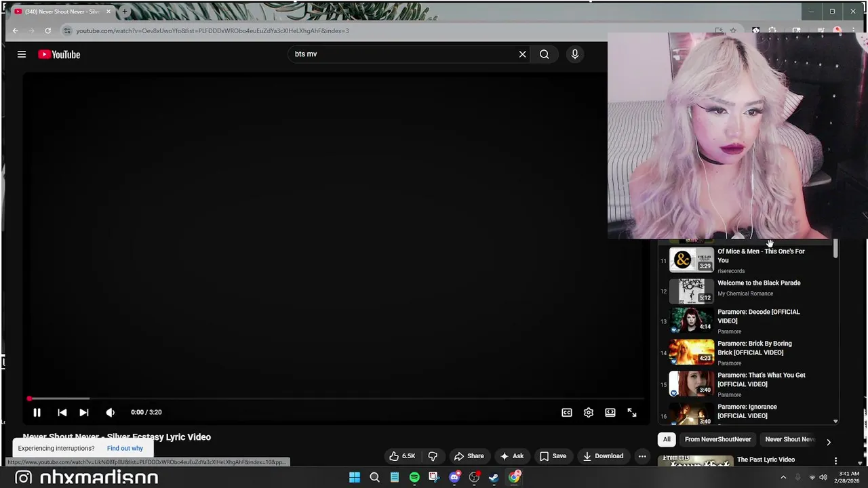The height and width of the screenshot is (488, 868).
Task: Show more filter chips with right arrow
Action: [x=828, y=442]
